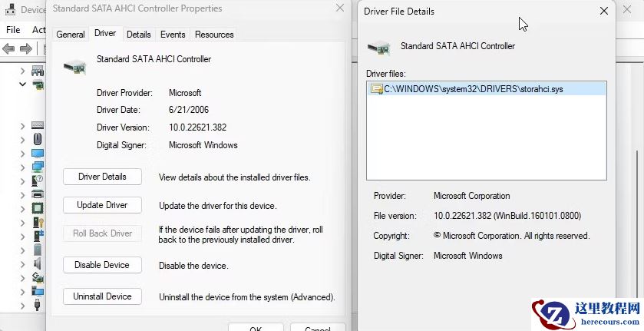Viewport: 644px width, 331px height.
Task: Click the Disable Device button
Action: [x=102, y=265]
